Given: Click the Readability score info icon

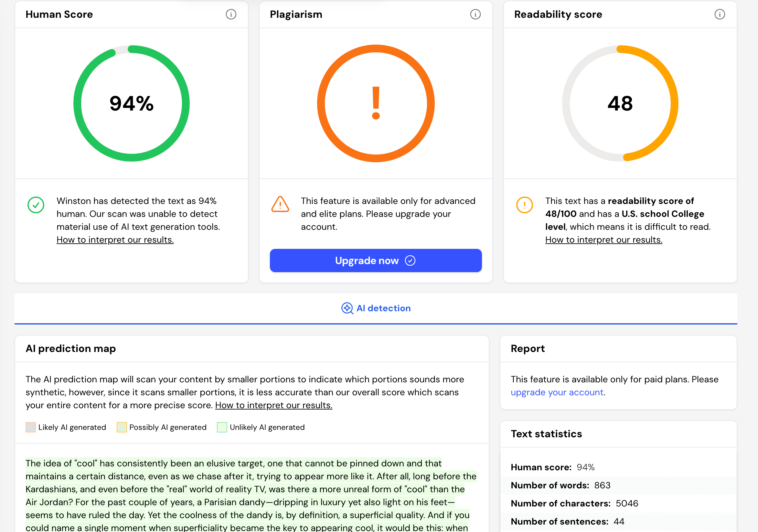Looking at the screenshot, I should 720,14.
